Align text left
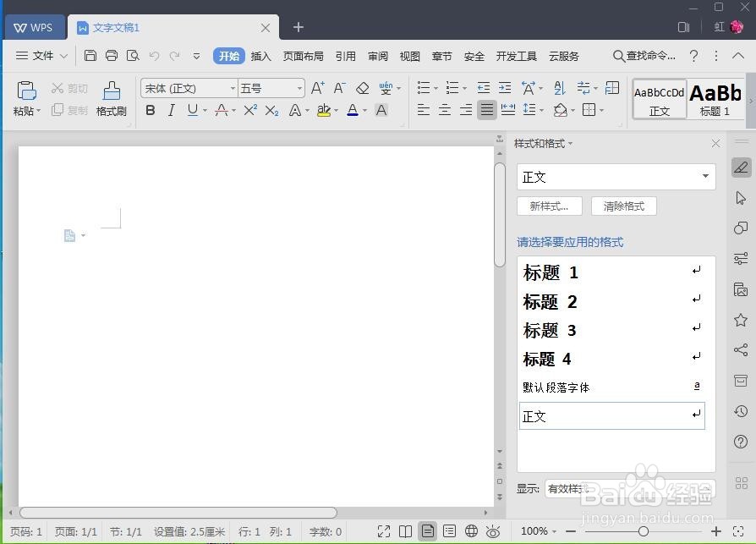 [424, 110]
